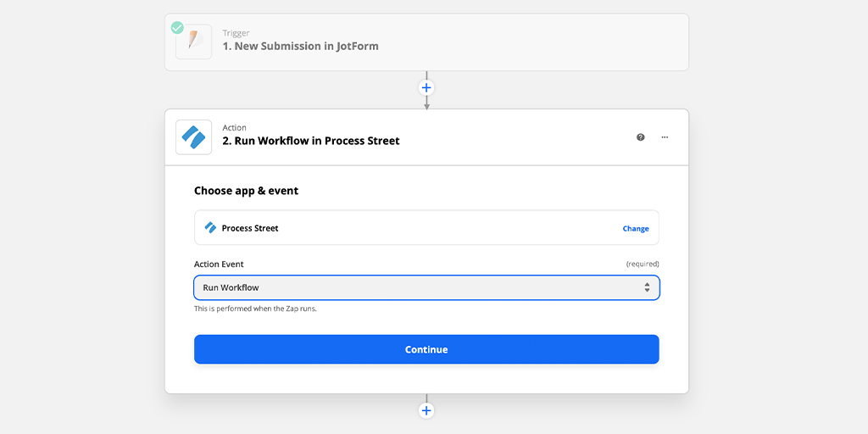This screenshot has width=868, height=434.
Task: Click the helper text about when Zap runs
Action: pos(255,309)
